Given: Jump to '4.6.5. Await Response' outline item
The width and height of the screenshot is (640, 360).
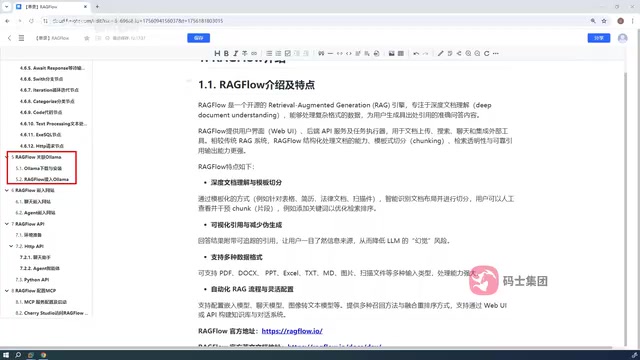Looking at the screenshot, I should pos(52,68).
